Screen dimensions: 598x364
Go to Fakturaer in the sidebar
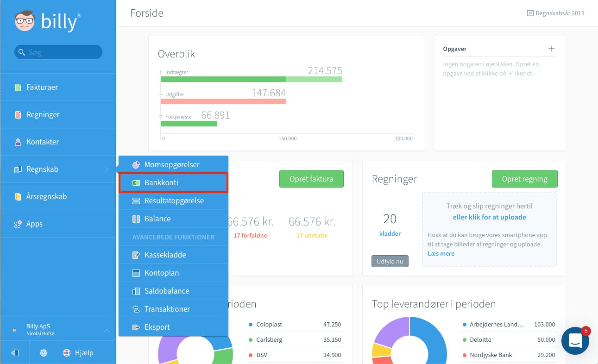[58, 87]
